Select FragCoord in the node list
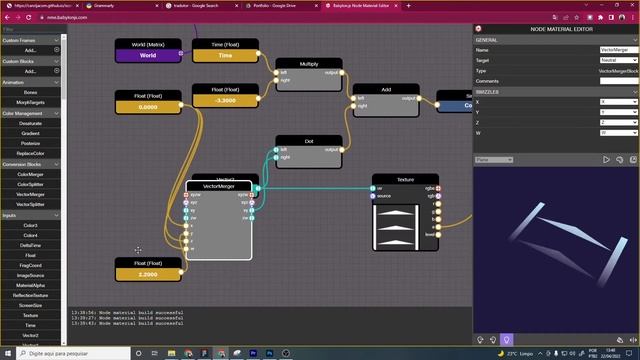 31,265
